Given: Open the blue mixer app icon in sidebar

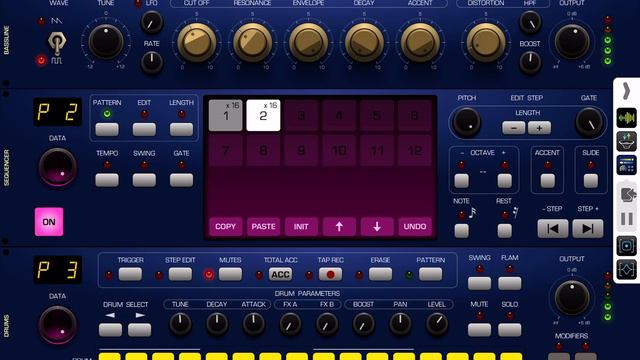Looking at the screenshot, I should point(627,165).
